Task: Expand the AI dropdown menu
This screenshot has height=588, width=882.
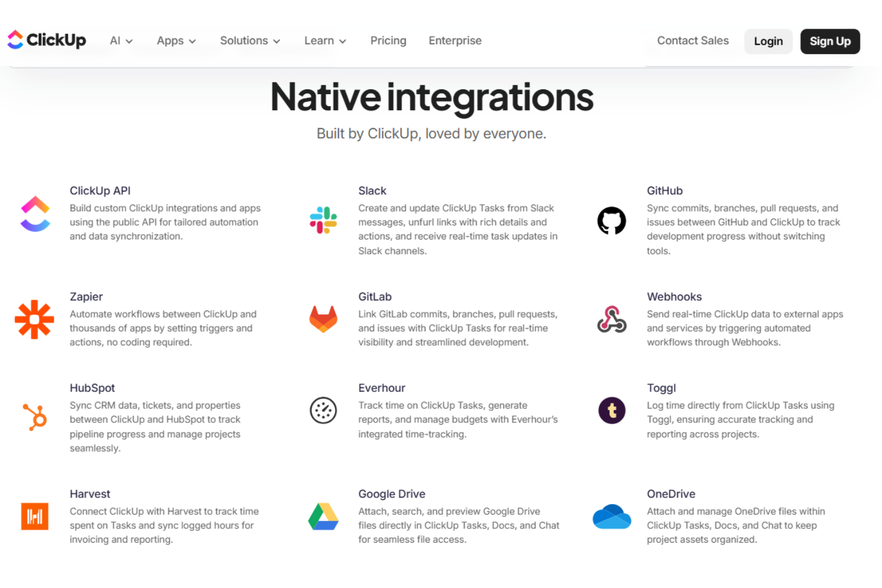Action: 121,41
